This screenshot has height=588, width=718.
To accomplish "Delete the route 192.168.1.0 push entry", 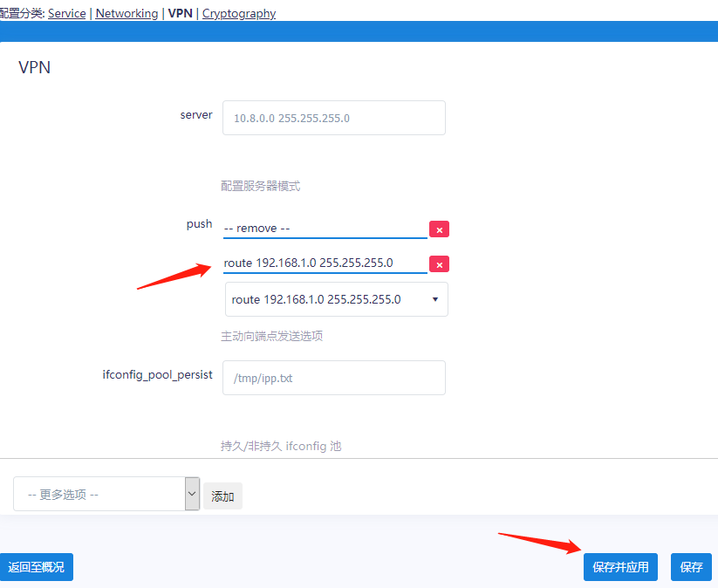I will point(440,264).
